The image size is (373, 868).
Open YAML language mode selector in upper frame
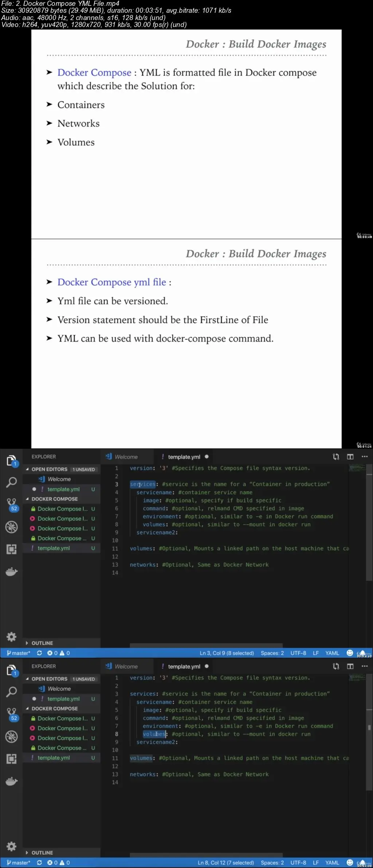(332, 653)
